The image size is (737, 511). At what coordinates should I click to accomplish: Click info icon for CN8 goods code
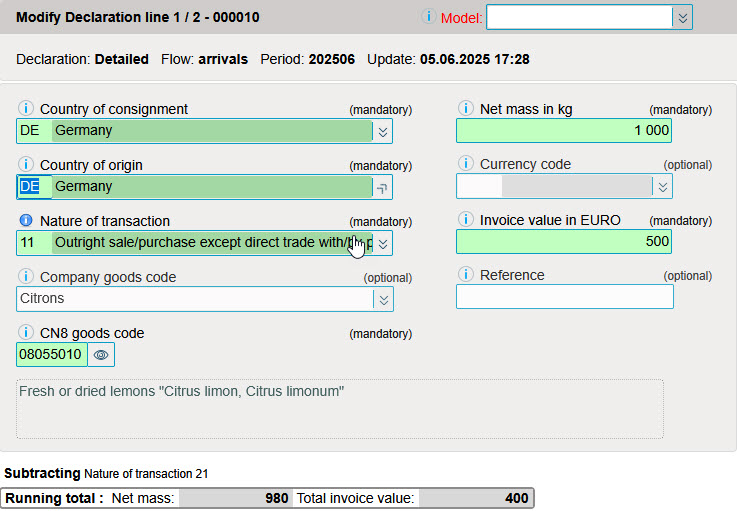[27, 333]
